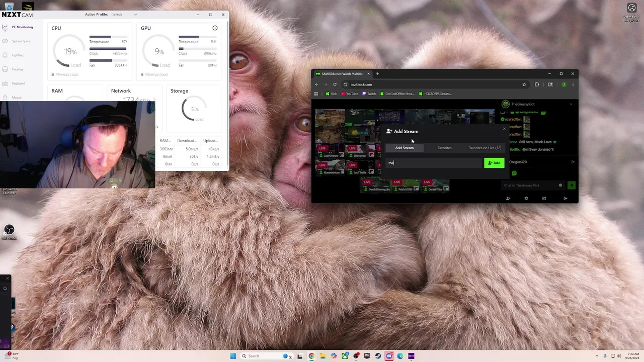Click green chat bubble icon below Oregon420
The width and height of the screenshot is (644, 362).
pos(514,173)
